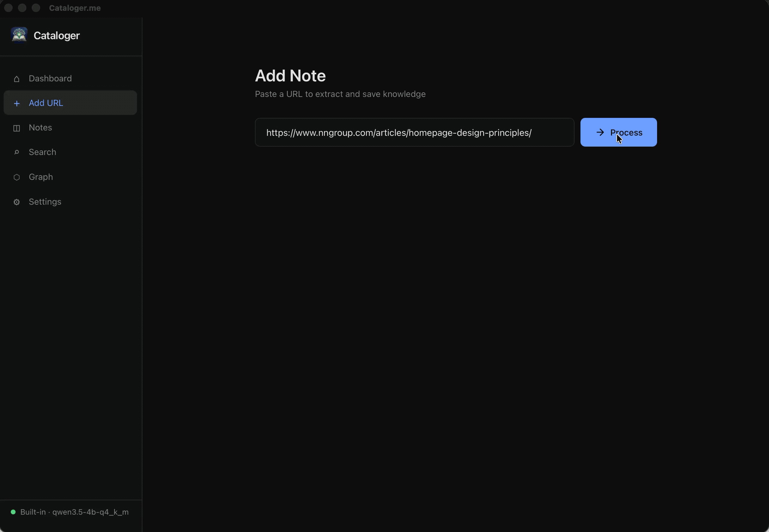Focus the URL input field
This screenshot has height=532, width=769.
tap(414, 132)
